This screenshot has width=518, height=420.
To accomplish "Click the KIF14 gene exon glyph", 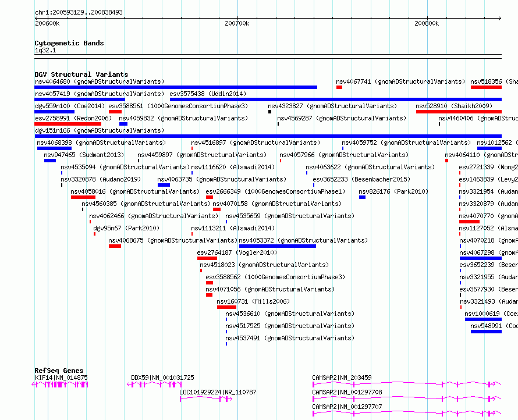I will coord(60,385).
